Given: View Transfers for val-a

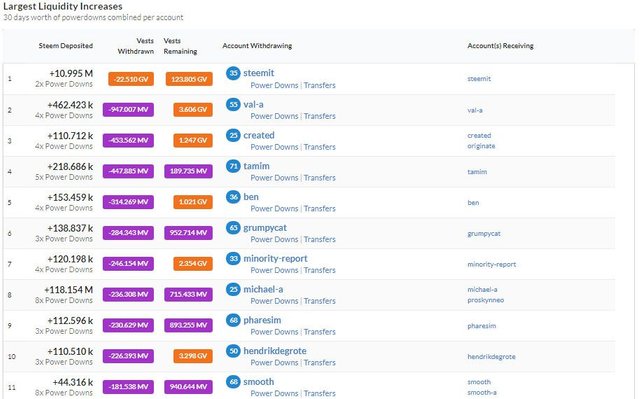Looking at the screenshot, I should [320, 116].
